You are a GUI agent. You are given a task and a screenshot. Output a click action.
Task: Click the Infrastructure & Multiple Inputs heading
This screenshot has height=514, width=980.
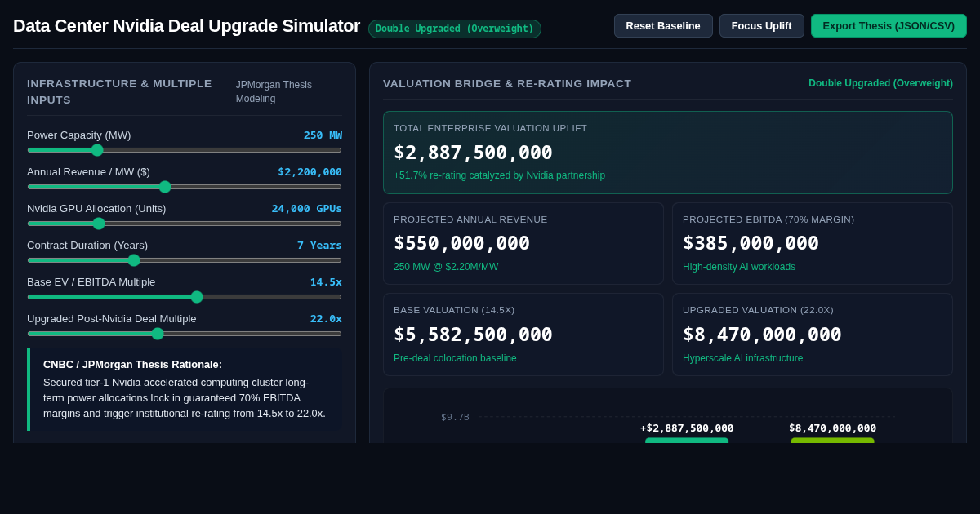[119, 91]
